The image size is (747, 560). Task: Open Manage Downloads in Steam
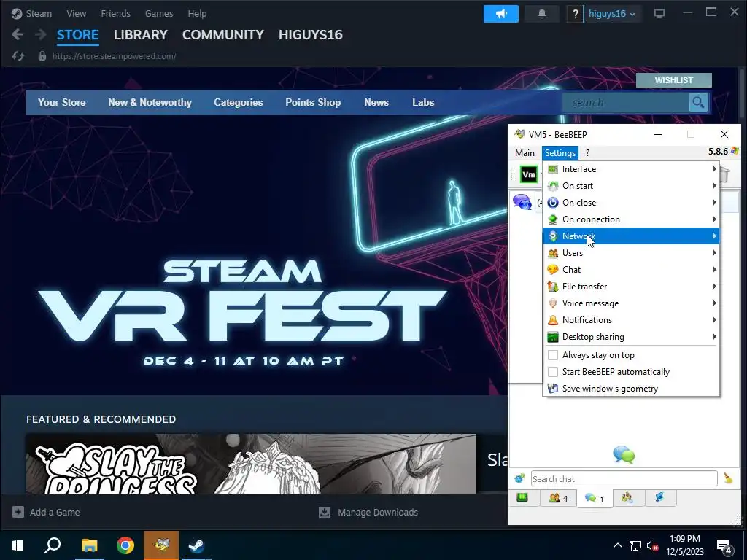368,513
